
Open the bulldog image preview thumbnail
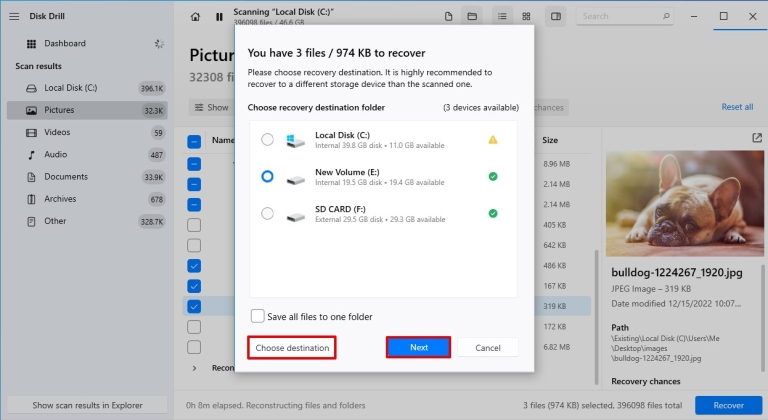684,203
